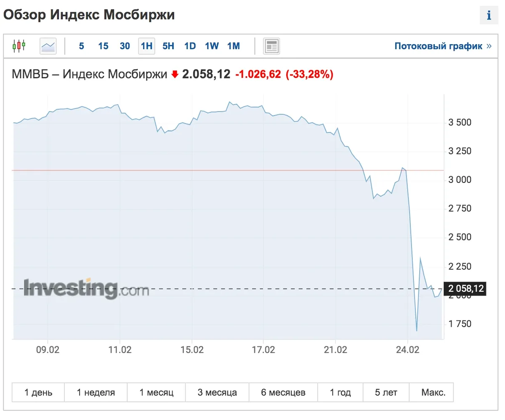Switch to 1D interval
Image resolution: width=505 pixels, height=420 pixels.
(190, 46)
